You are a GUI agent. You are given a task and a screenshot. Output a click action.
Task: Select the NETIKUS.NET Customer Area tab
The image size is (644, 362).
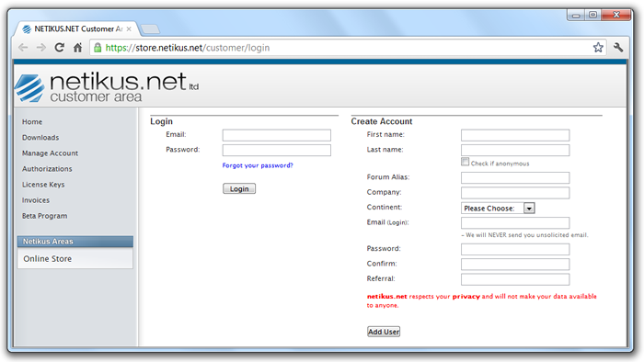[x=77, y=28]
